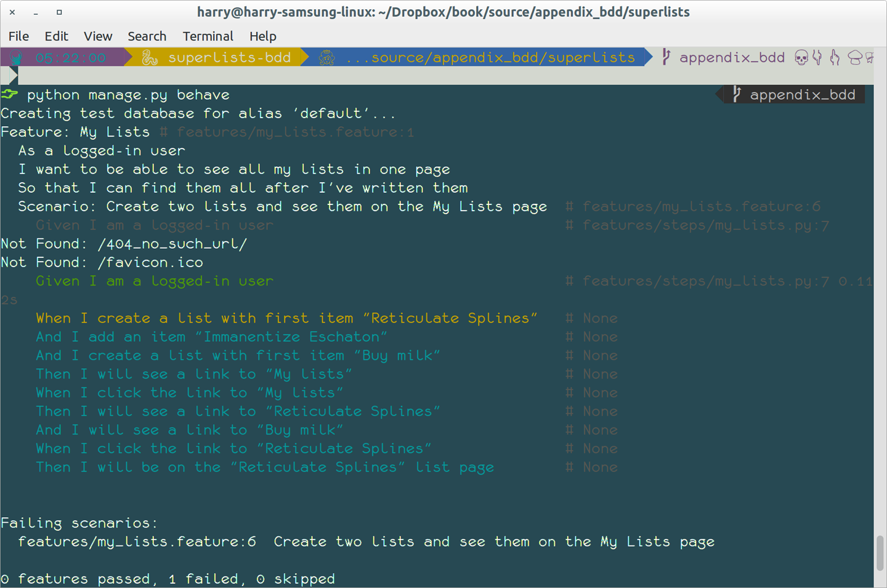Image resolution: width=887 pixels, height=588 pixels.
Task: Open the Edit menu
Action: coord(56,36)
